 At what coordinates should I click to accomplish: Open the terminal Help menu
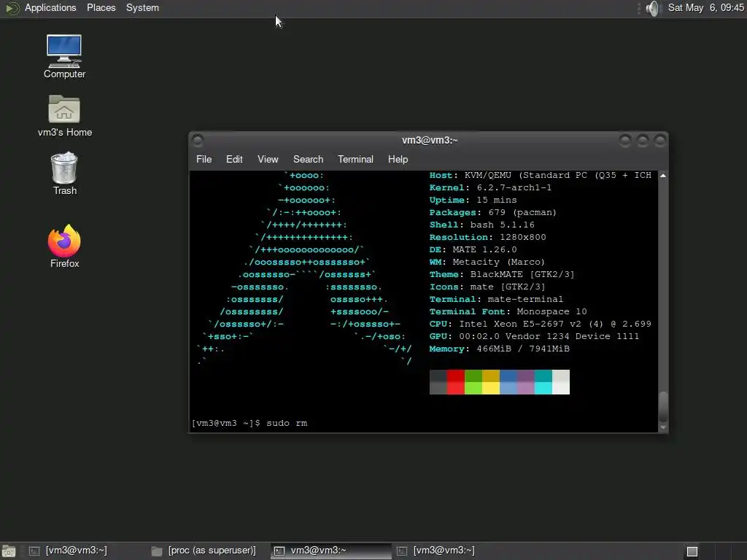pos(398,159)
